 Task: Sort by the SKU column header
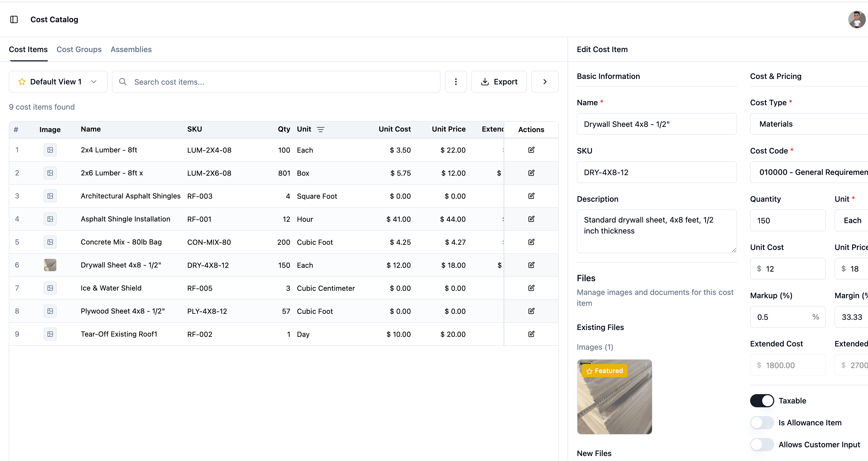(x=194, y=129)
